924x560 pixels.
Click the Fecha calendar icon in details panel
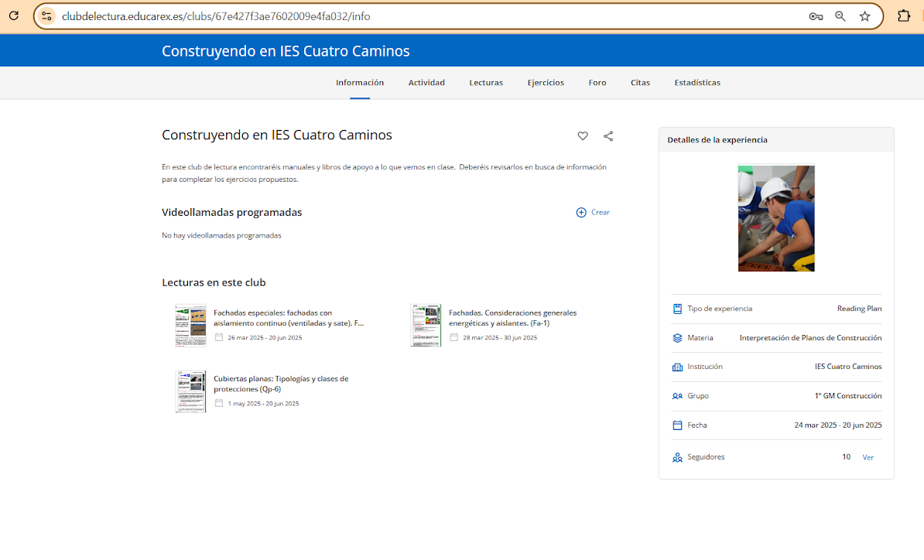pyautogui.click(x=677, y=425)
